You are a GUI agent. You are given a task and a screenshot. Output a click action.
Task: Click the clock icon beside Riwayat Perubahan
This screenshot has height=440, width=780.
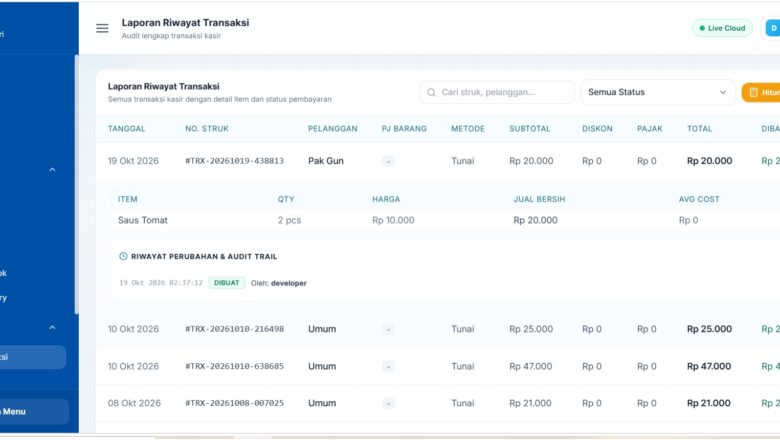click(123, 257)
